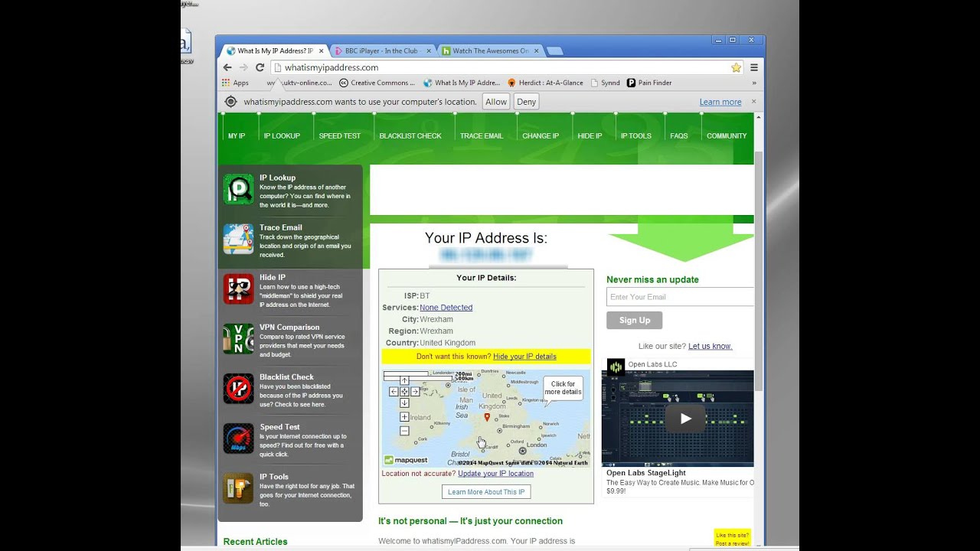Screen dimensions: 980x551
Task: Open HIDE IP in the site menu
Action: [590, 136]
